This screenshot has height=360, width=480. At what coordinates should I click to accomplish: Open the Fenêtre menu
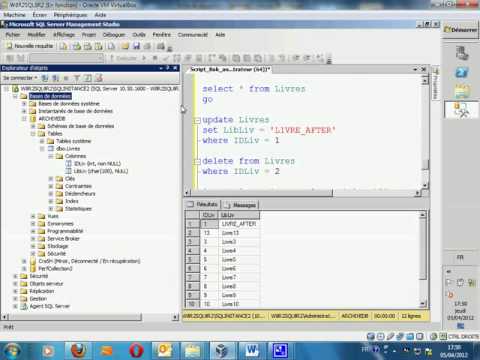162,35
